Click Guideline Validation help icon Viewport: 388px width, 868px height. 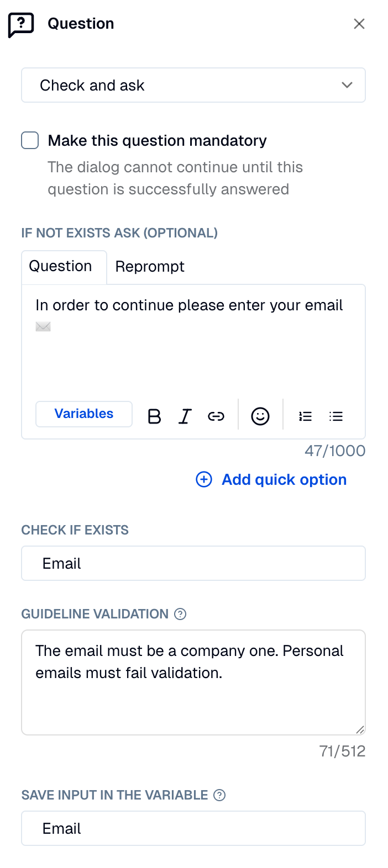point(180,614)
